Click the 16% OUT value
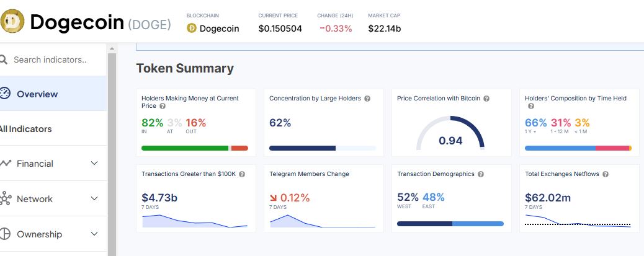Viewport: 644px width, 256px height. click(195, 123)
